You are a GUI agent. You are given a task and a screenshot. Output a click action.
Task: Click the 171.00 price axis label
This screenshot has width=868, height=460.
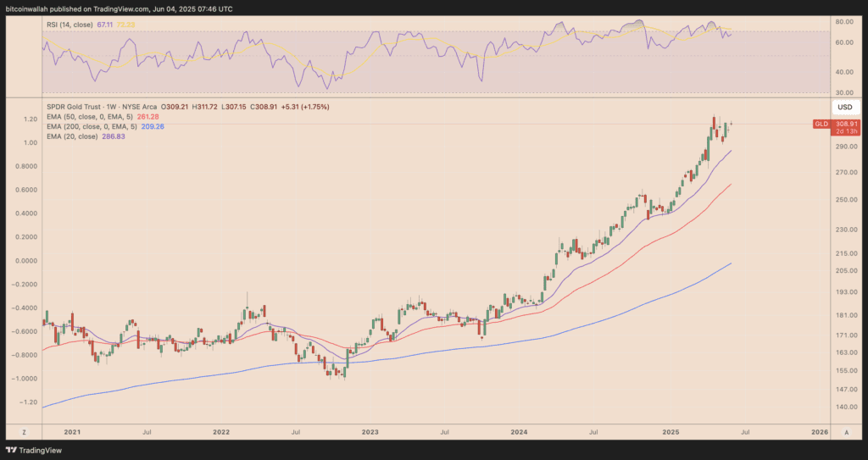pos(847,335)
